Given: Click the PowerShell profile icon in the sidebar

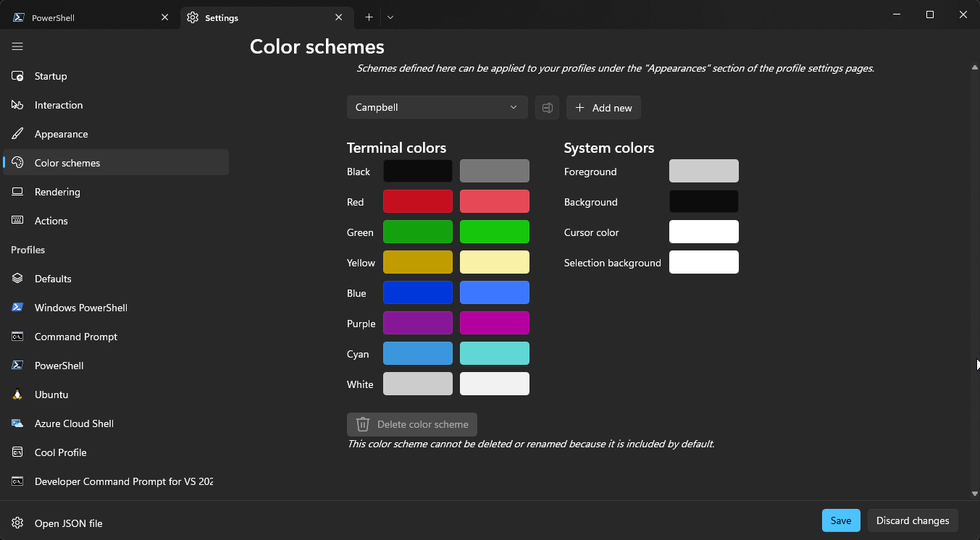Looking at the screenshot, I should click(x=18, y=366).
